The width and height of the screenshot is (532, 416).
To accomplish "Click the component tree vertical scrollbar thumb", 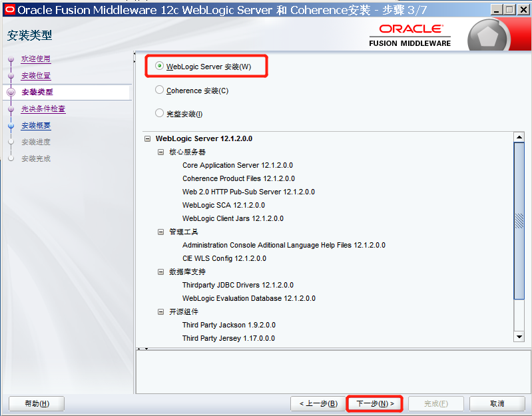I will 519,221.
